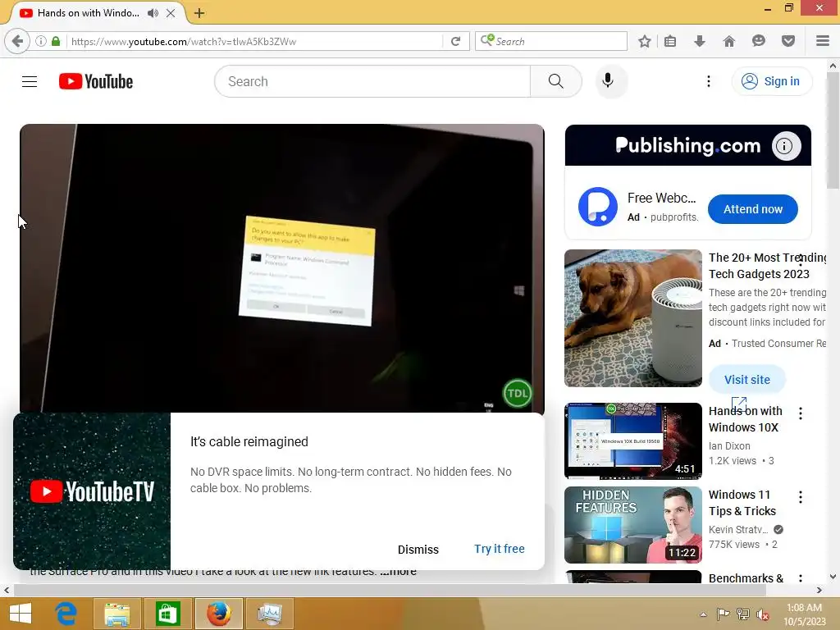Open the Windows Start button

21,613
